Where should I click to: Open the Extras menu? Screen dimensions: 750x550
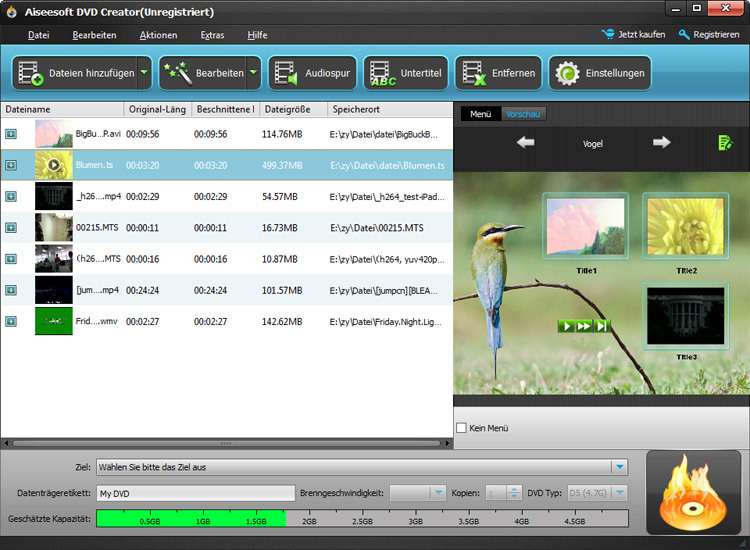(212, 35)
